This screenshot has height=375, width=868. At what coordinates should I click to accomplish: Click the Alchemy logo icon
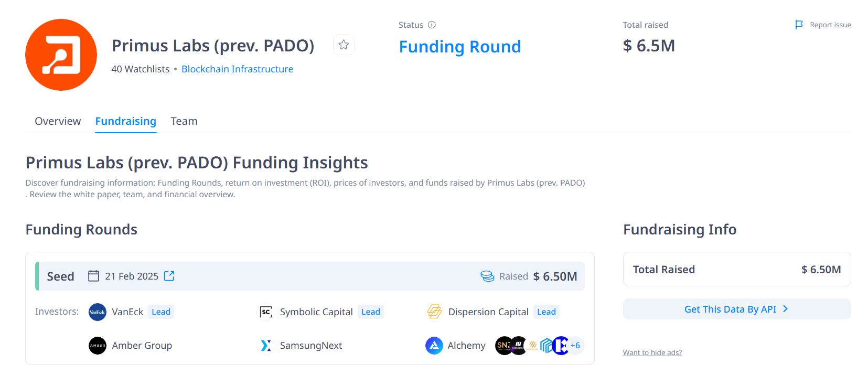click(434, 346)
